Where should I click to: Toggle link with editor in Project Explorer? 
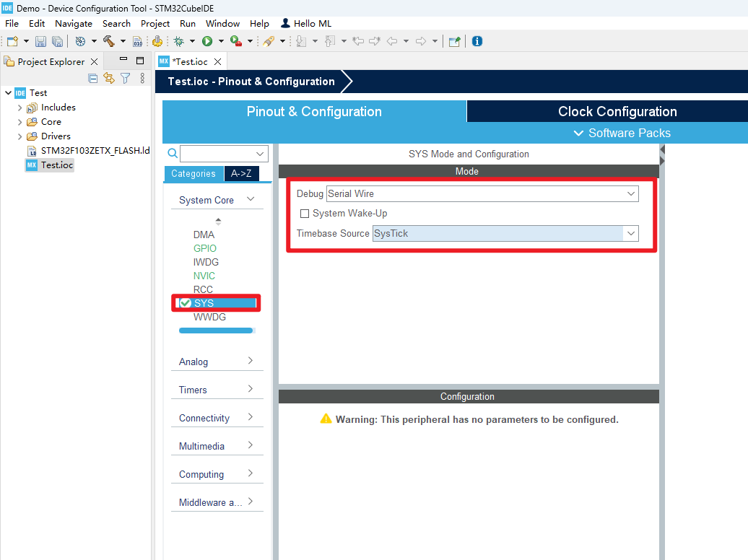(109, 78)
